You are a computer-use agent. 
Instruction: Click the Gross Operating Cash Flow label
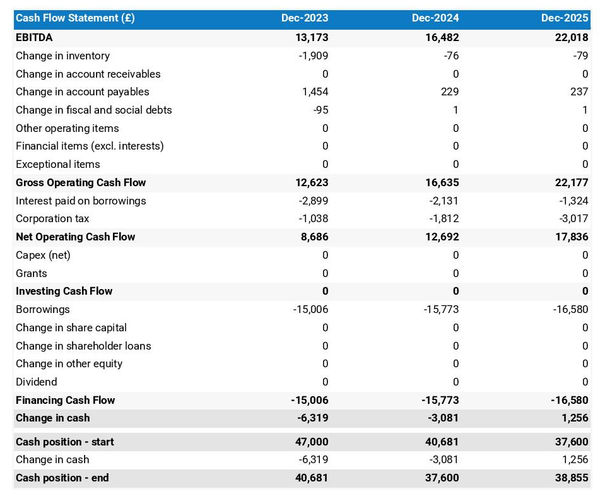click(81, 183)
